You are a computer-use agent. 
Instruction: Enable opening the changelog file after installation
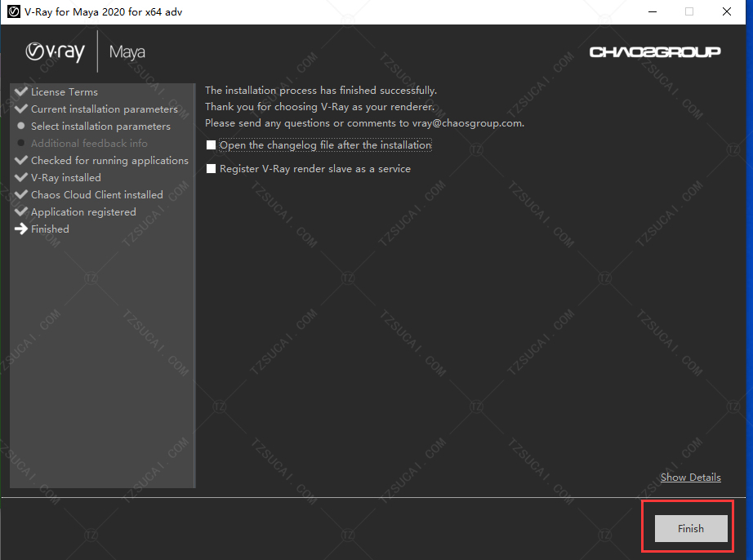click(211, 145)
